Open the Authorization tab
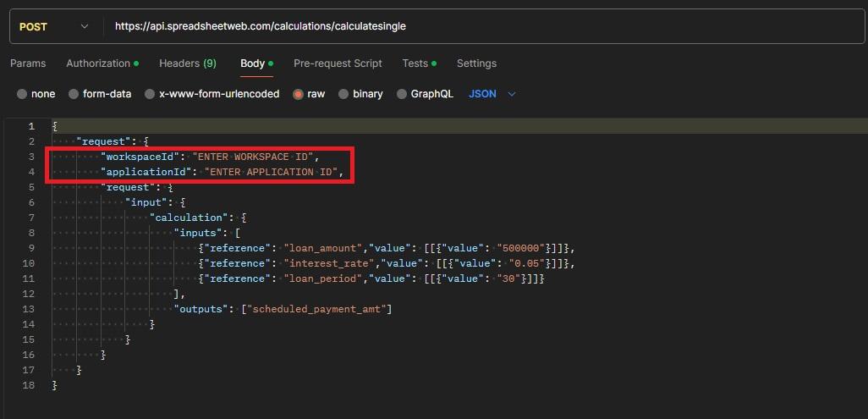 (102, 63)
